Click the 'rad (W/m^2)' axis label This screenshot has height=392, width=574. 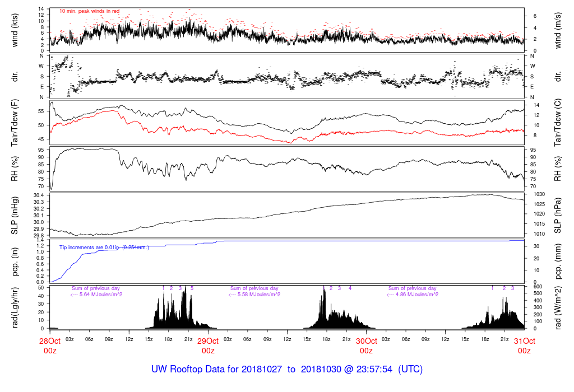pyautogui.click(x=558, y=307)
